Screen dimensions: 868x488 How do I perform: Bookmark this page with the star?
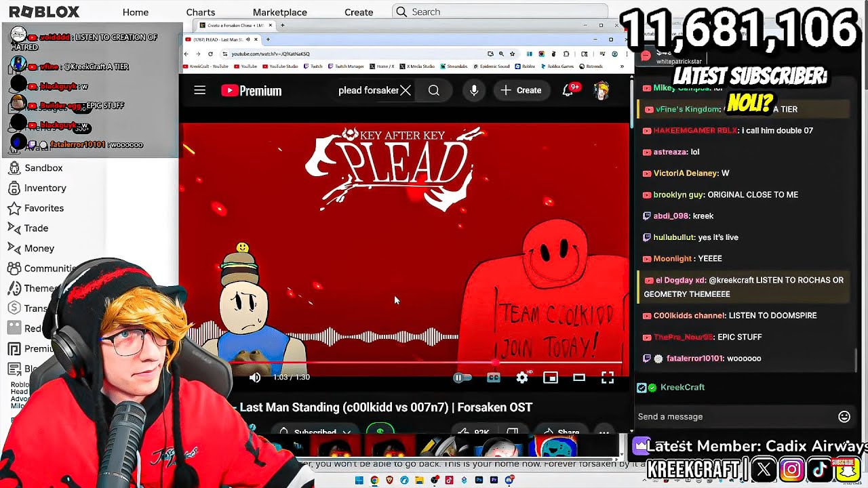coord(512,54)
